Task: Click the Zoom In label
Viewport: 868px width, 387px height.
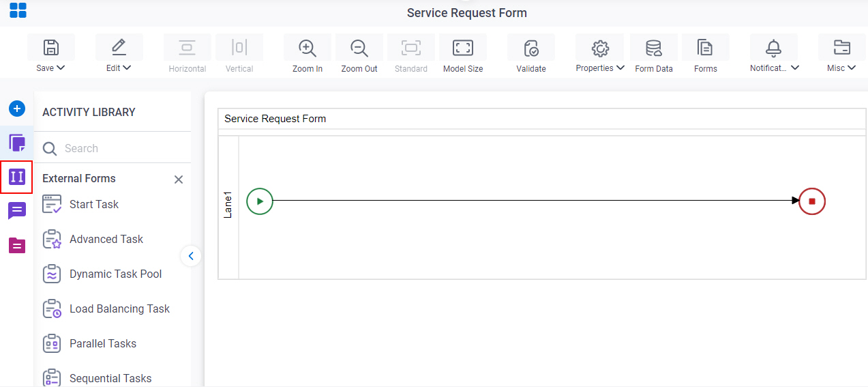Action: click(x=308, y=69)
